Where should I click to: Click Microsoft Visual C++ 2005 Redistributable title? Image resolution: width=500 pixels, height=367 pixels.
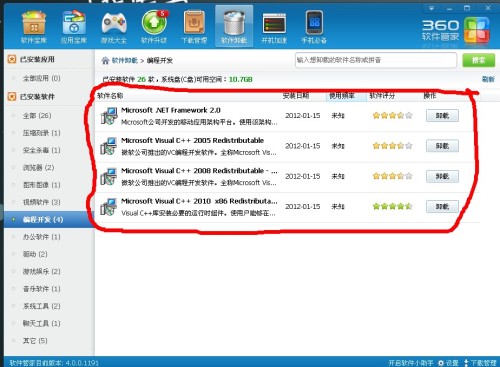click(192, 141)
